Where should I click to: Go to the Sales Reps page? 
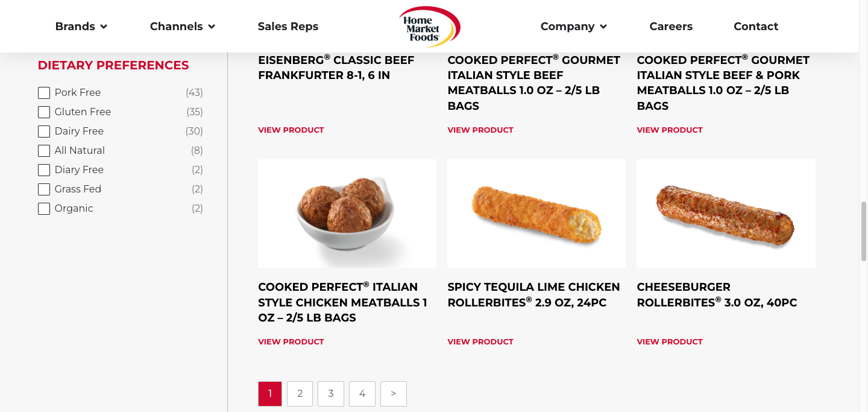(x=288, y=27)
